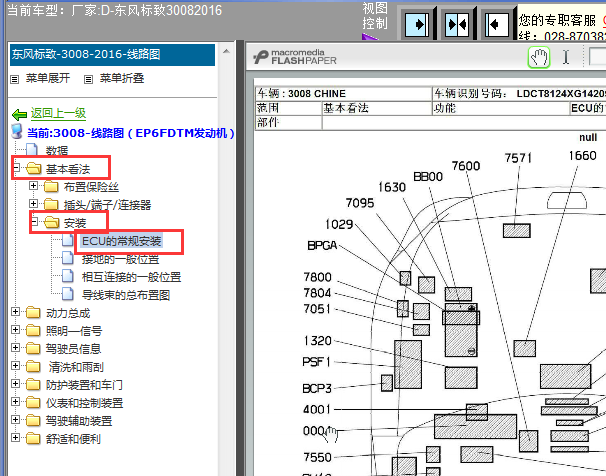606x476 pixels.
Task: Click the vertical splitter between panels
Action: pos(240,258)
